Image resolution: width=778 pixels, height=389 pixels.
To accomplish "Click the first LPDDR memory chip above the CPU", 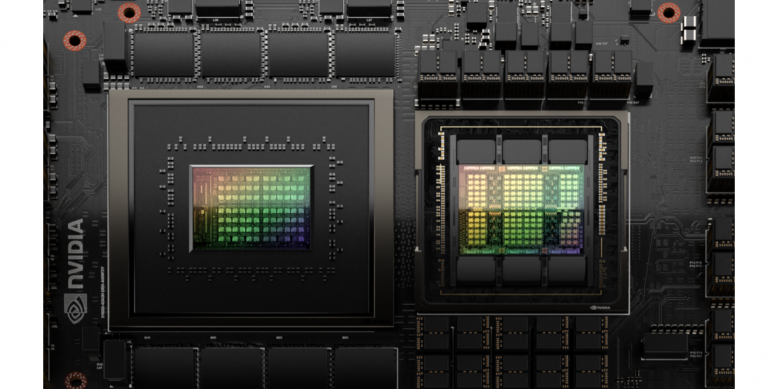I will 163,54.
